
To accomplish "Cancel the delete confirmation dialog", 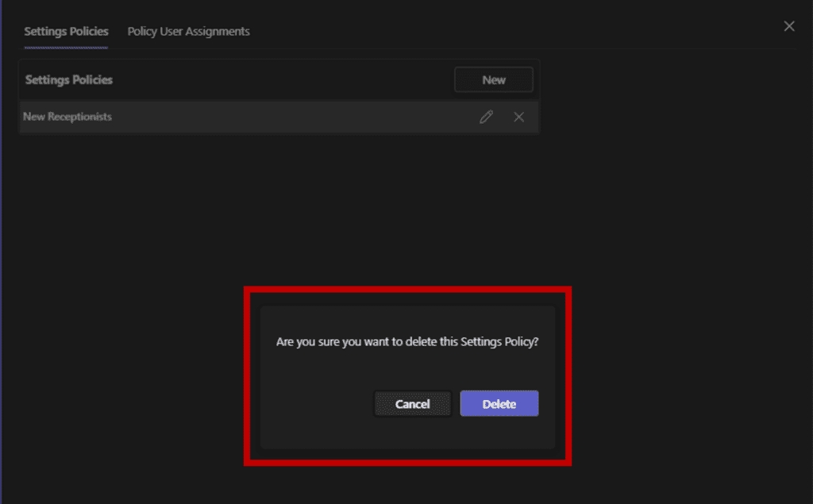I will coord(412,403).
